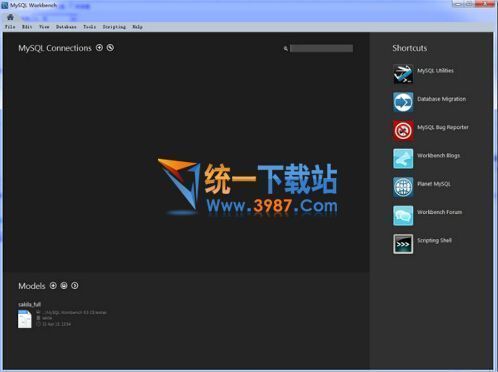Select the sakila_full model name

[30, 304]
